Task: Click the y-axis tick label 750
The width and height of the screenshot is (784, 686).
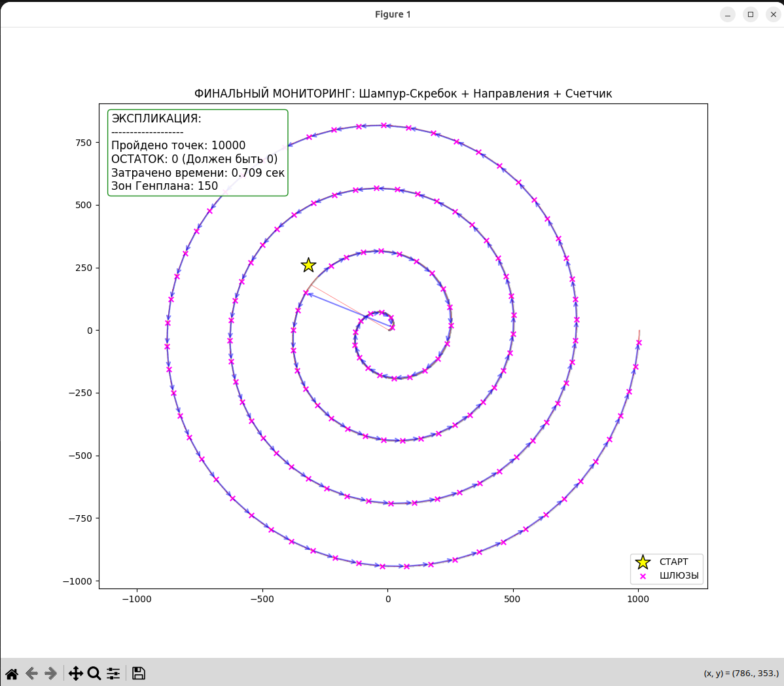Action: pyautogui.click(x=84, y=143)
